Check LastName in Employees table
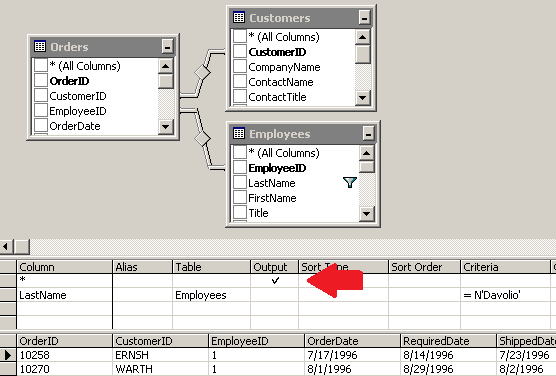The width and height of the screenshot is (556, 376). pos(240,183)
